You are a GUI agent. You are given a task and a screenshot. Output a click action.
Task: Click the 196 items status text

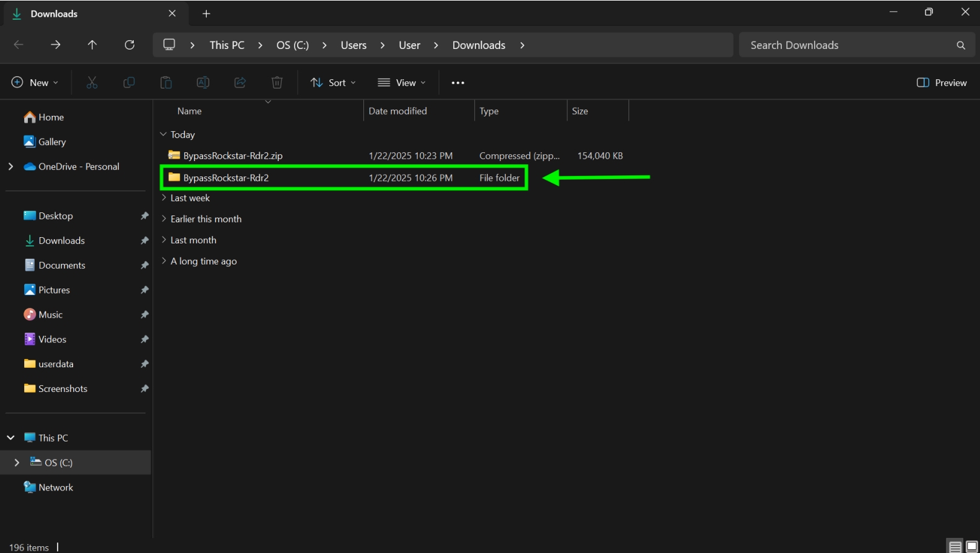[29, 547]
